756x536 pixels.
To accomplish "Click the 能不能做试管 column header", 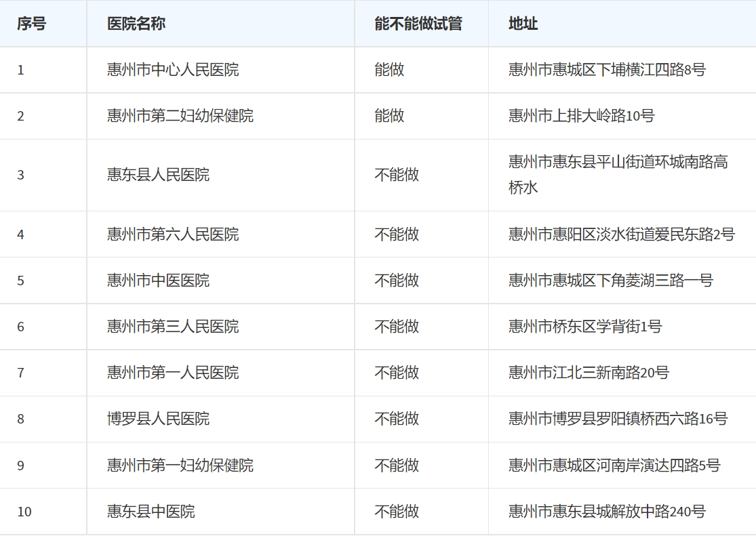I will [418, 24].
